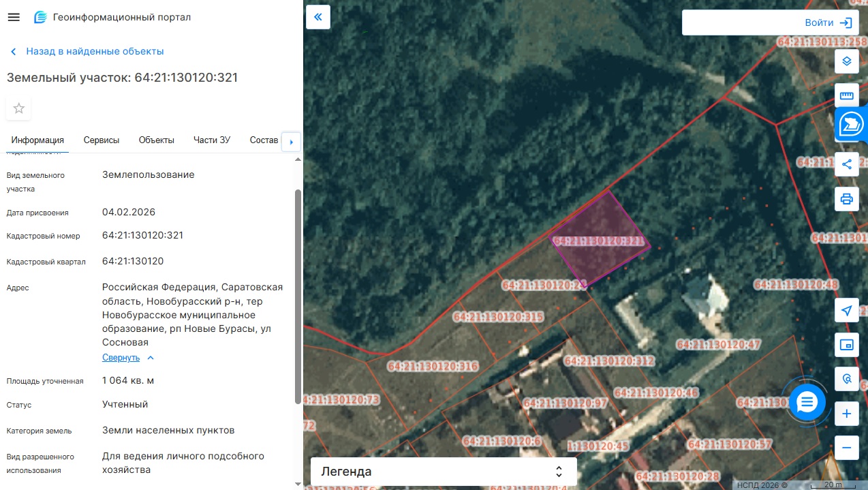Open the chat assistant bubble
Image resolution: width=868 pixels, height=490 pixels.
click(807, 402)
